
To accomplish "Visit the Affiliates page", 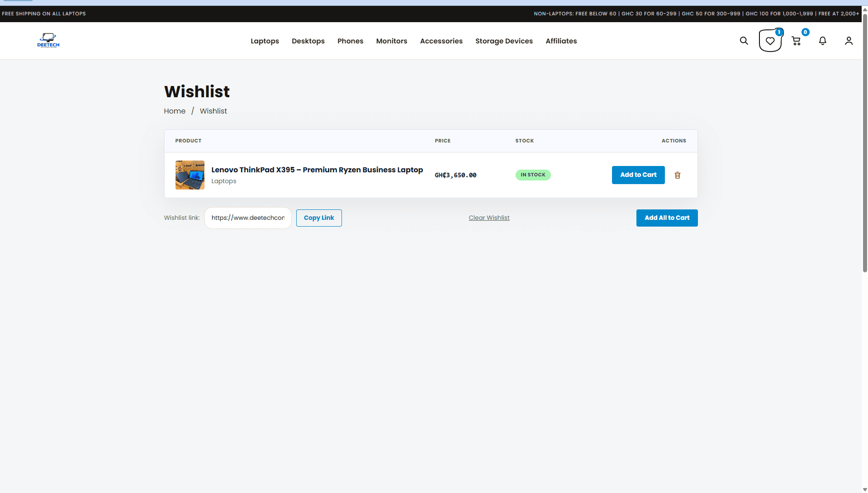I will pyautogui.click(x=561, y=41).
